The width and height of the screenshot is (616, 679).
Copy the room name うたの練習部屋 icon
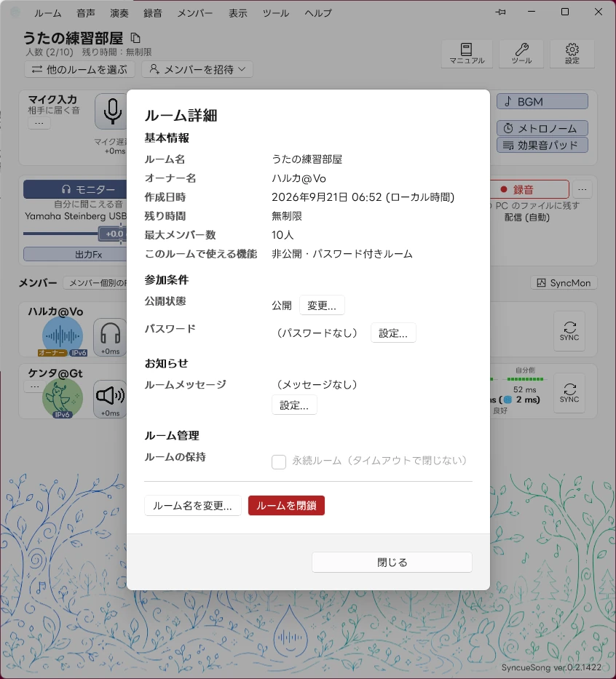coord(135,38)
